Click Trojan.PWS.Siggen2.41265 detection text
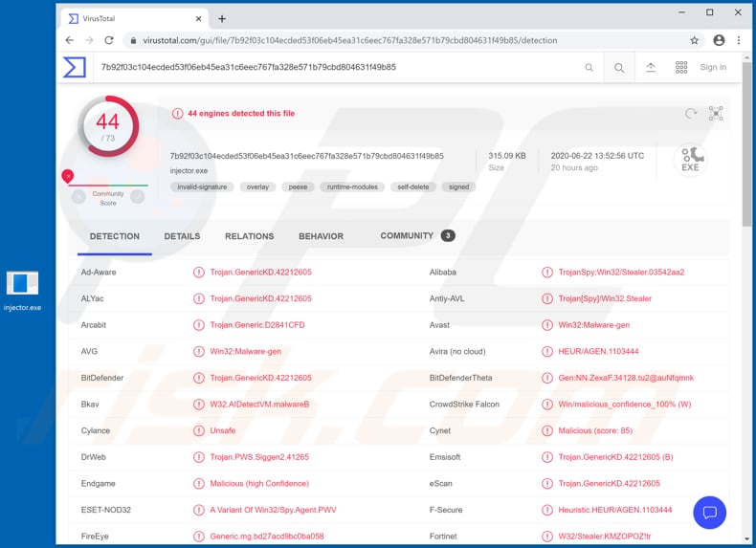 [259, 457]
